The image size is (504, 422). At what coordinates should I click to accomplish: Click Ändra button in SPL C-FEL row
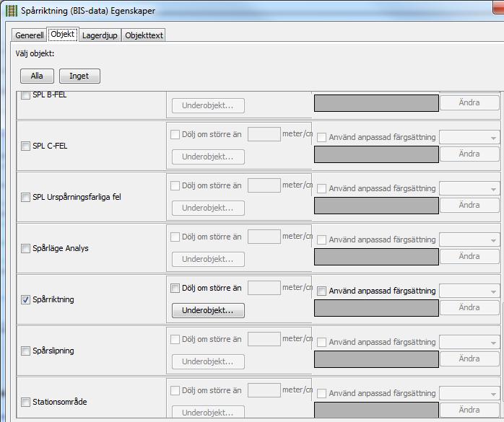(x=469, y=154)
